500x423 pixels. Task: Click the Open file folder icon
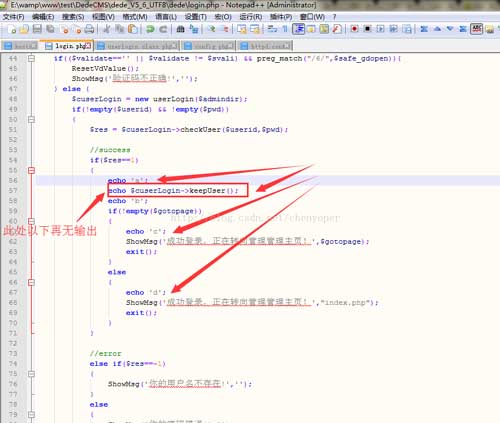[24, 29]
